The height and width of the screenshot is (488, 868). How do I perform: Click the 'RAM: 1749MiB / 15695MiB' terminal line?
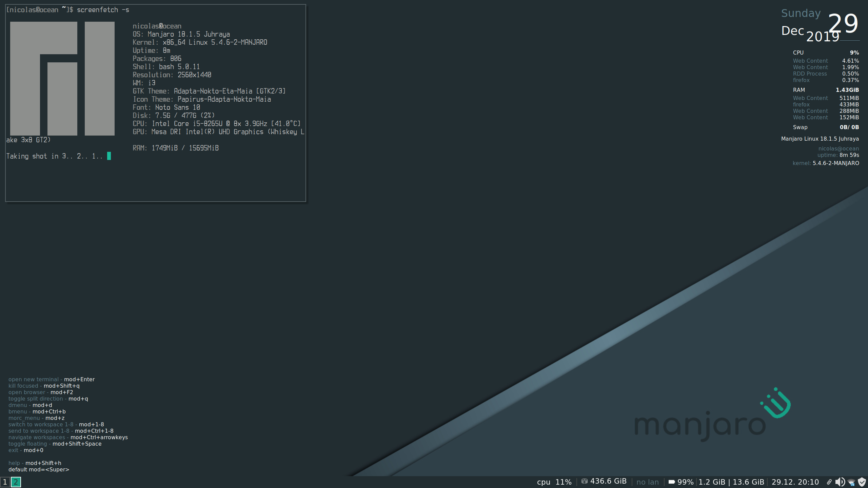176,148
